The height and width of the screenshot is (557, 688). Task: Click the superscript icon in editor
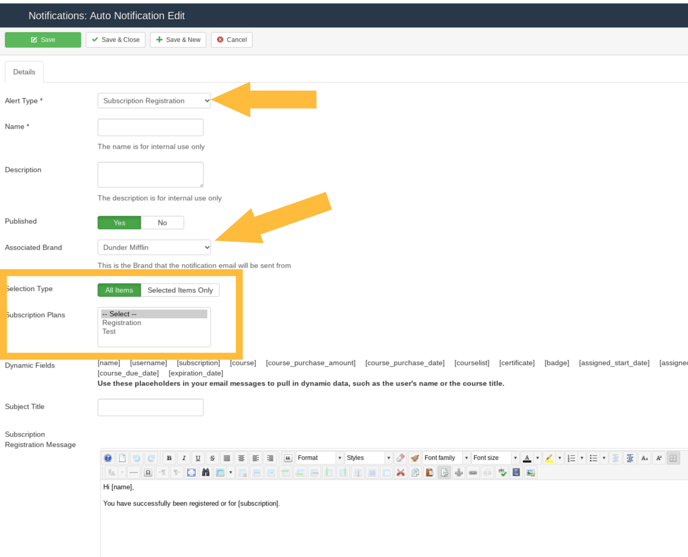click(x=659, y=458)
